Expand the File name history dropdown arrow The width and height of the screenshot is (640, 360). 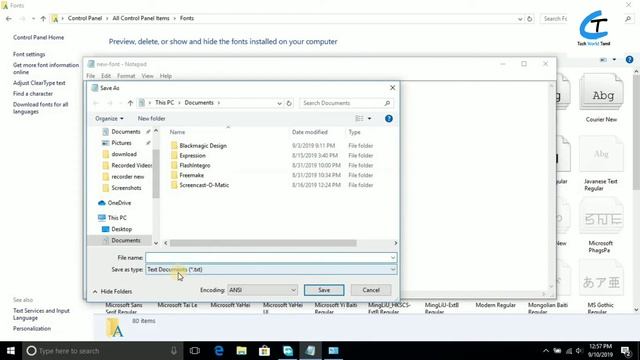pyautogui.click(x=393, y=258)
